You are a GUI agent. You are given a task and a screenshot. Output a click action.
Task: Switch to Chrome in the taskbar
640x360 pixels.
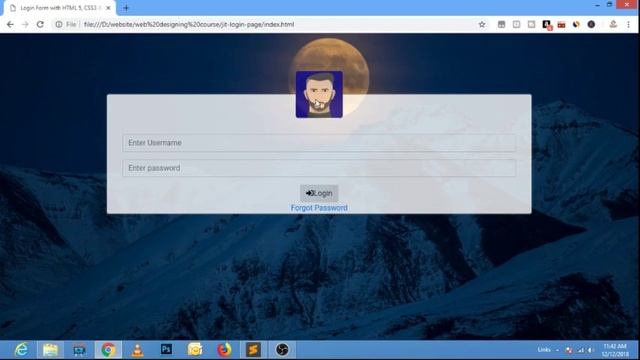tap(108, 350)
